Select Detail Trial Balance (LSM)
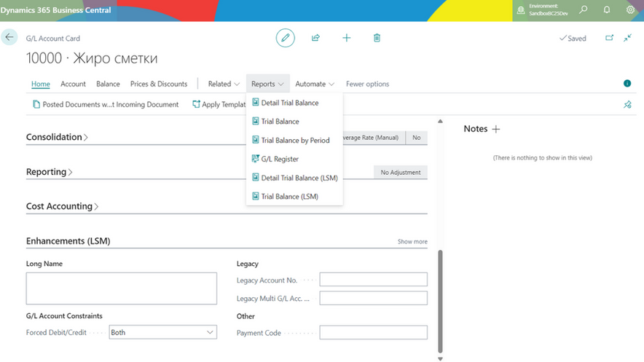The width and height of the screenshot is (644, 362). (294, 178)
